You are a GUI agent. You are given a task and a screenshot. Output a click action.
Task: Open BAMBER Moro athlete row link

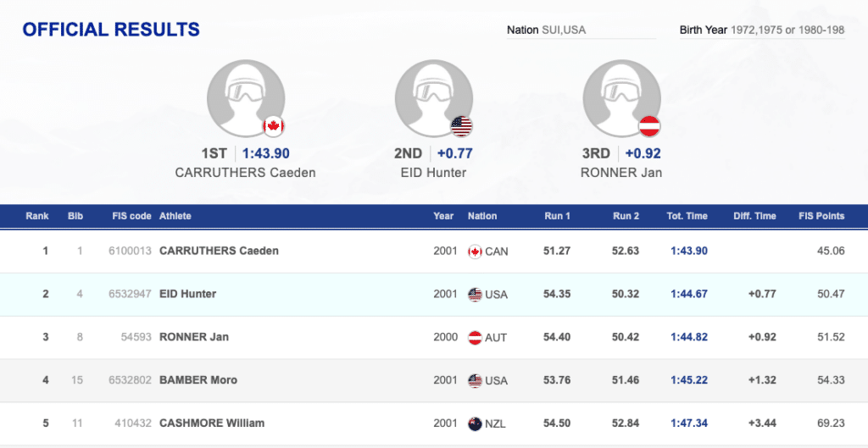click(198, 380)
